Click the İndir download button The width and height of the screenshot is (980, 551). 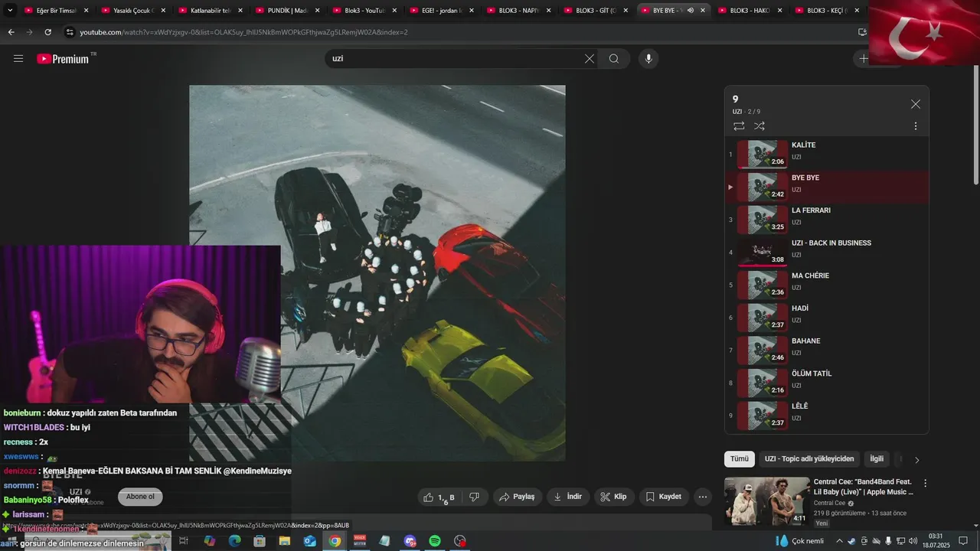click(x=567, y=497)
